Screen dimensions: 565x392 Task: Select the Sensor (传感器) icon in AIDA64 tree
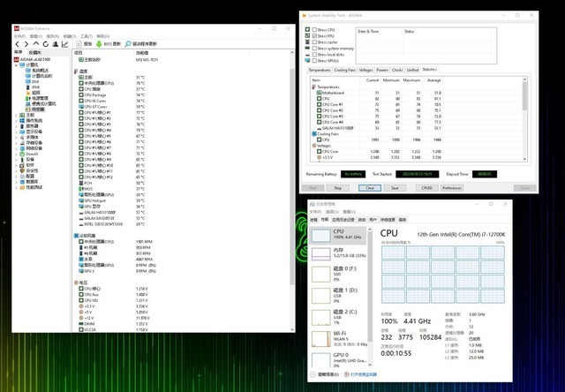click(x=28, y=109)
